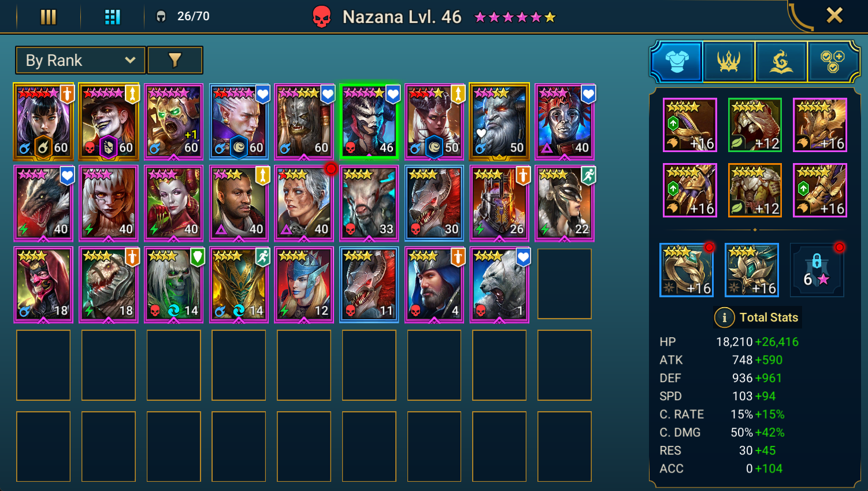
Task: Select the level 33 skull champion
Action: point(369,203)
